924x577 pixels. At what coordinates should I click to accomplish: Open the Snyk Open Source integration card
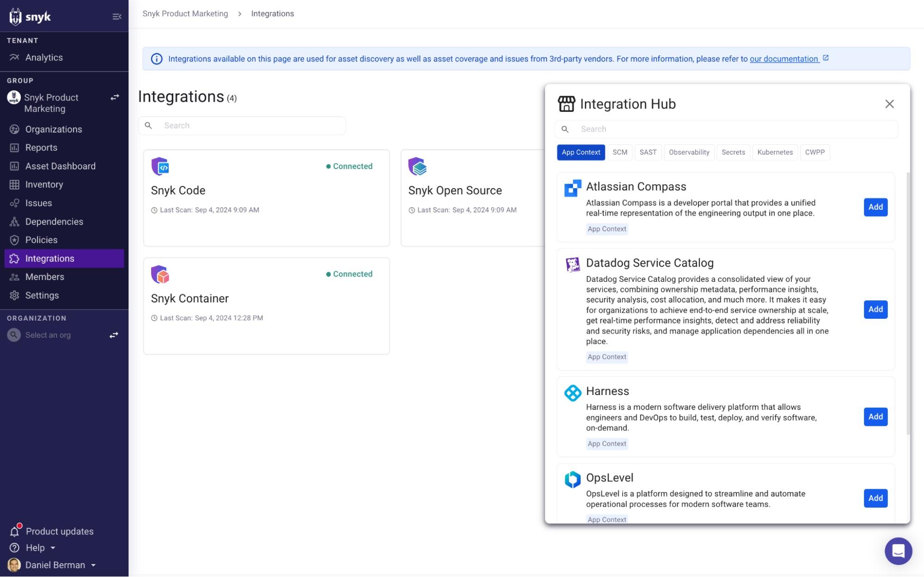[473, 198]
